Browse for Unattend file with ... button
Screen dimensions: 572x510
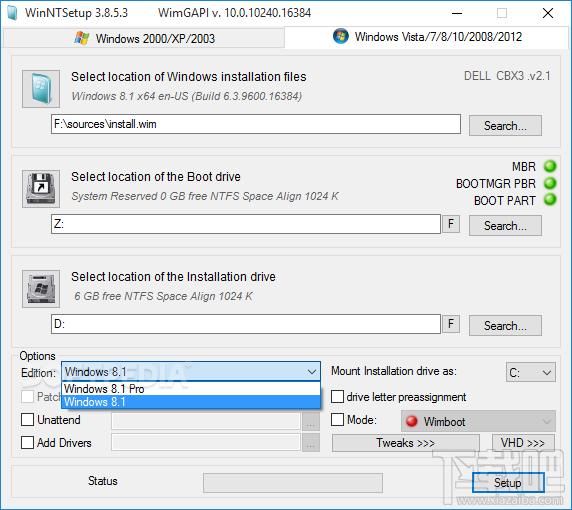pos(311,422)
